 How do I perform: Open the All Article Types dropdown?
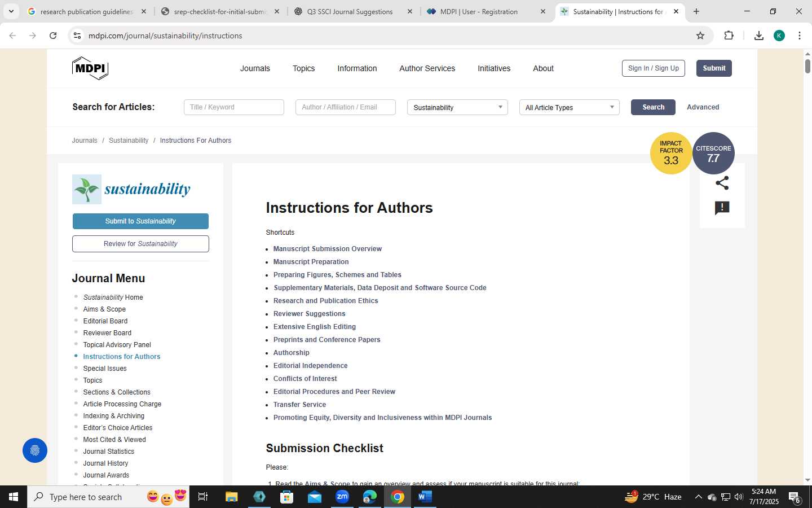pos(569,107)
